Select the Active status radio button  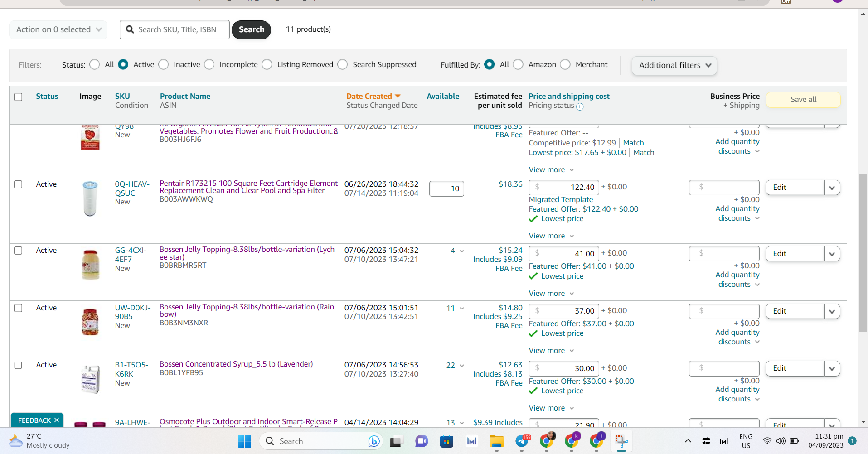pyautogui.click(x=123, y=64)
